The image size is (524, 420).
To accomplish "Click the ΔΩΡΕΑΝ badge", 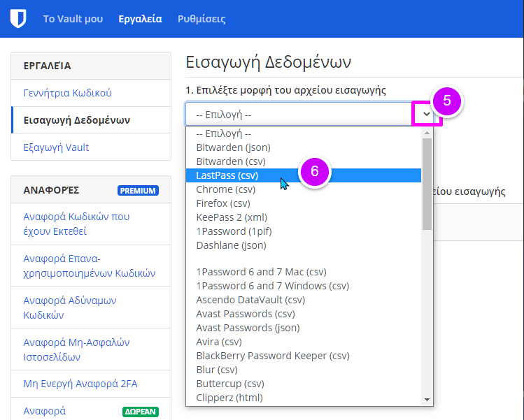I will point(141,412).
